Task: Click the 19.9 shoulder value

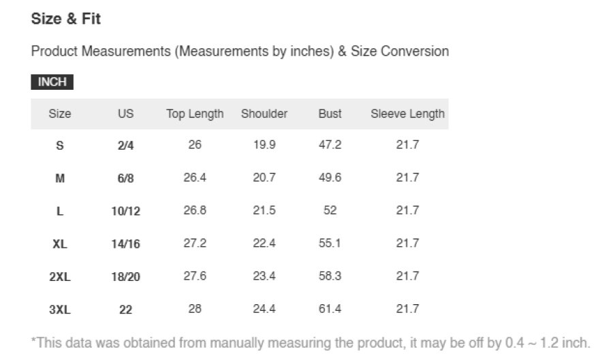Action: [264, 145]
